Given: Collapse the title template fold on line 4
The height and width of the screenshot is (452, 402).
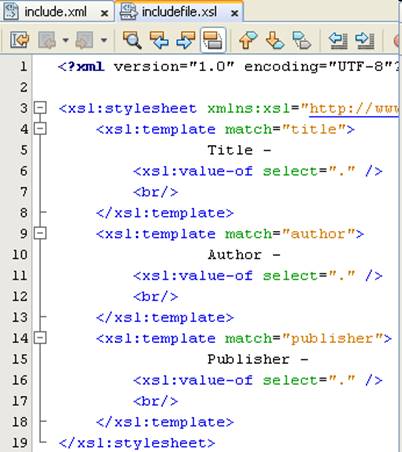Looking at the screenshot, I should pyautogui.click(x=40, y=129).
